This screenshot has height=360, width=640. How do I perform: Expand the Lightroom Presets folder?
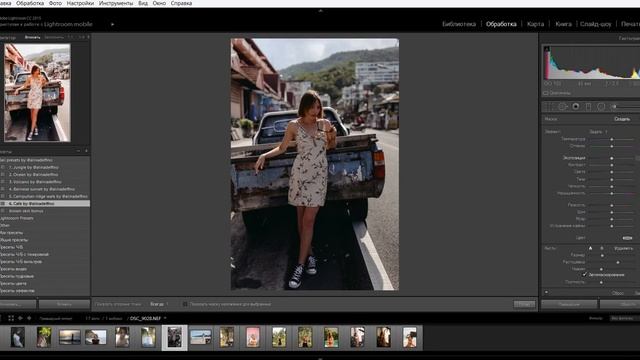coord(17,218)
